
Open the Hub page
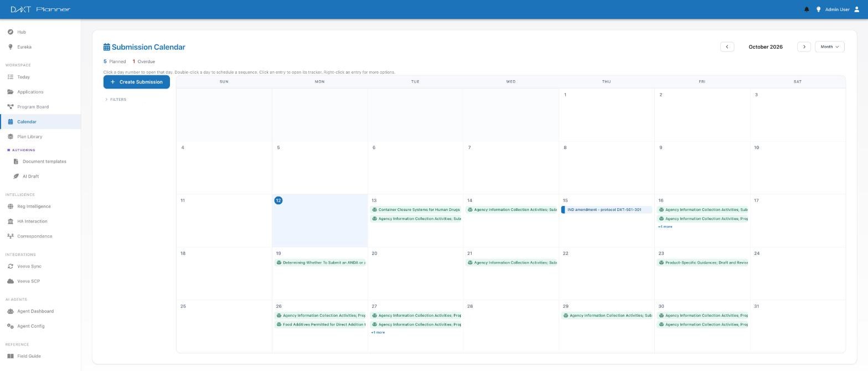(x=40, y=32)
